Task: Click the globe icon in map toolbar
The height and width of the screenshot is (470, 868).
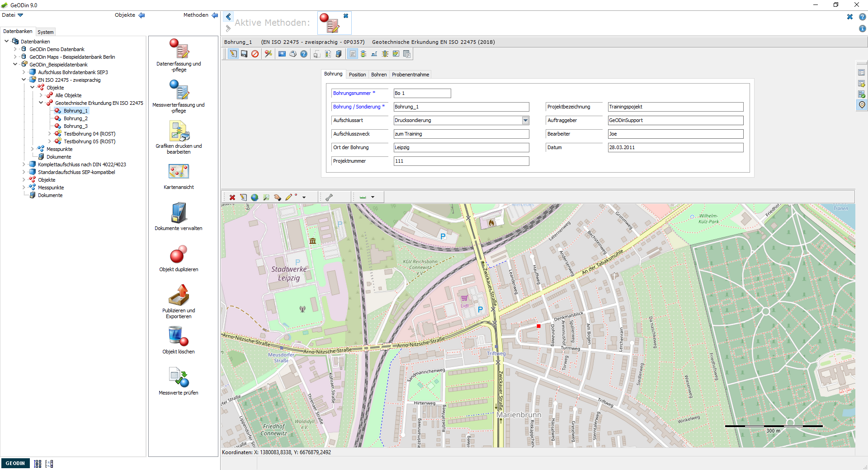Action: [x=255, y=197]
